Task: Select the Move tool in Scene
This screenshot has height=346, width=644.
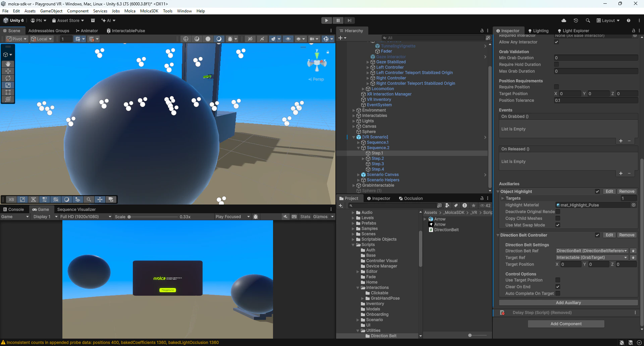Action: tap(8, 71)
